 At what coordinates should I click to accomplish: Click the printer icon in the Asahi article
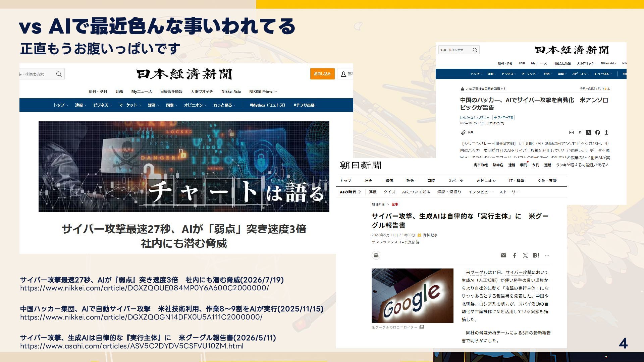coord(376,255)
